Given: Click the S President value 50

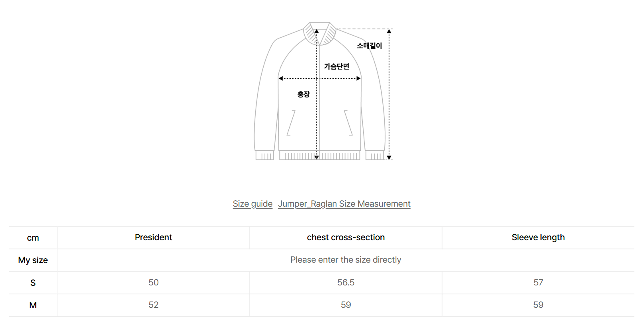Looking at the screenshot, I should [x=153, y=283].
